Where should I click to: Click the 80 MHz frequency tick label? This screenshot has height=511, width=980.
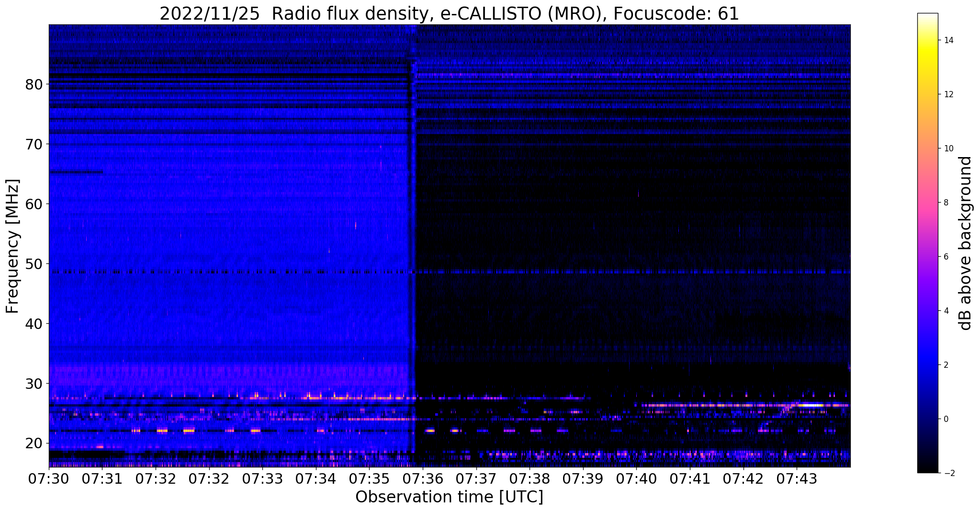34,84
